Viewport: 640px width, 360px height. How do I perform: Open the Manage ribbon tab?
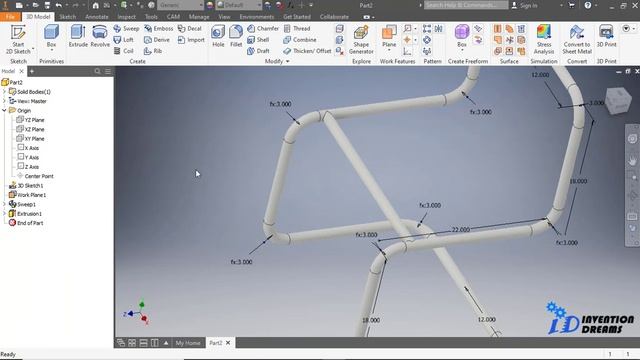[x=199, y=17]
